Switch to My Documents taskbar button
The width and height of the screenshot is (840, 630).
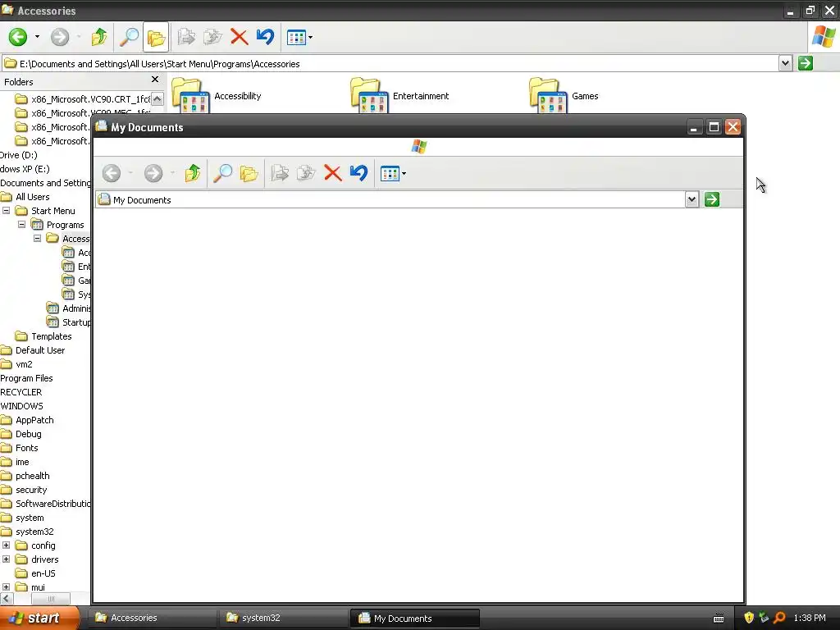[x=414, y=618]
